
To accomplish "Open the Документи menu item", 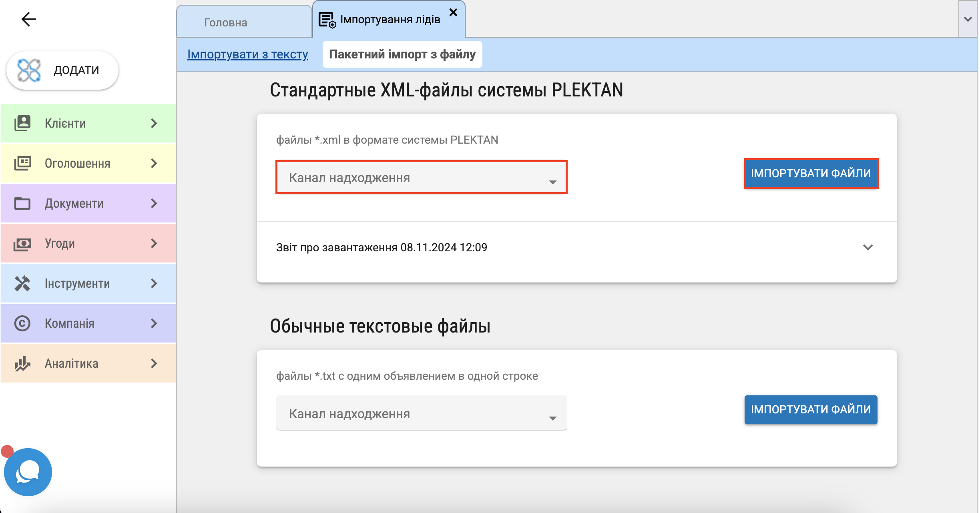I will point(88,203).
